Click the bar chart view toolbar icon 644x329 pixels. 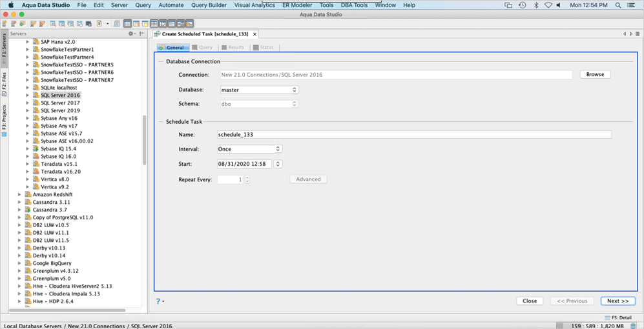coord(189,24)
